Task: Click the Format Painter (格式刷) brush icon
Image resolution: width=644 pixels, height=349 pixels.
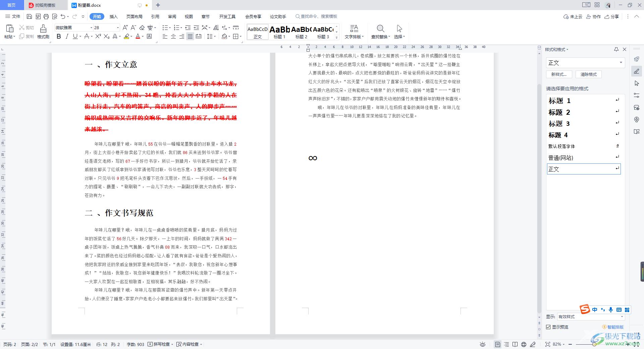Action: coord(43,29)
